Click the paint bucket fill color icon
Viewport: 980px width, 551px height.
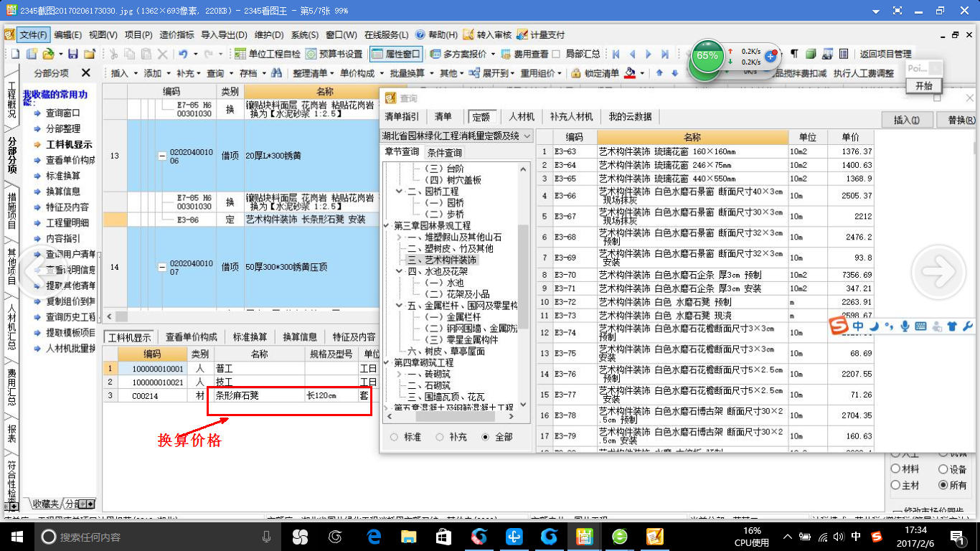click(630, 73)
